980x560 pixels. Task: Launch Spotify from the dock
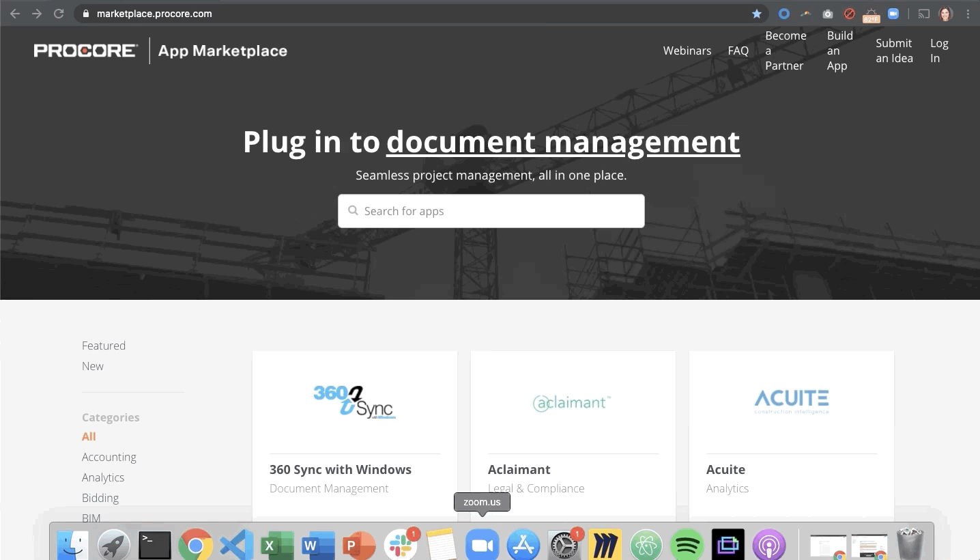tap(687, 545)
